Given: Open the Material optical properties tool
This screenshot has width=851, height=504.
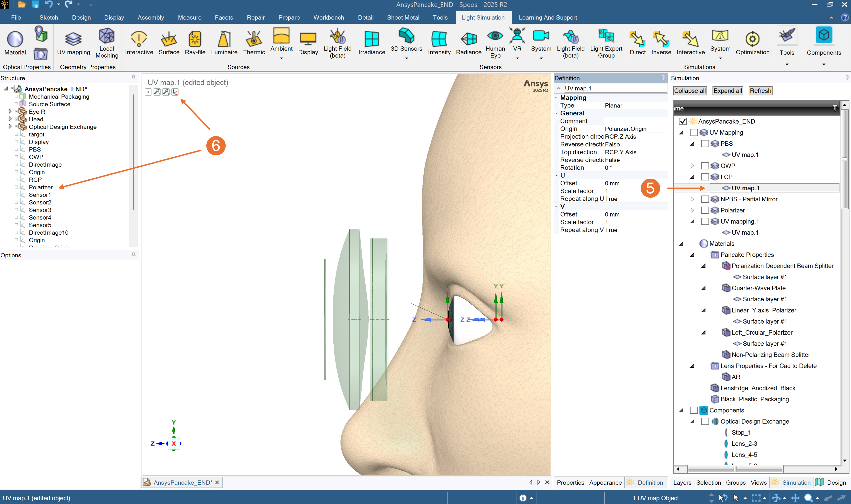Looking at the screenshot, I should click(15, 43).
